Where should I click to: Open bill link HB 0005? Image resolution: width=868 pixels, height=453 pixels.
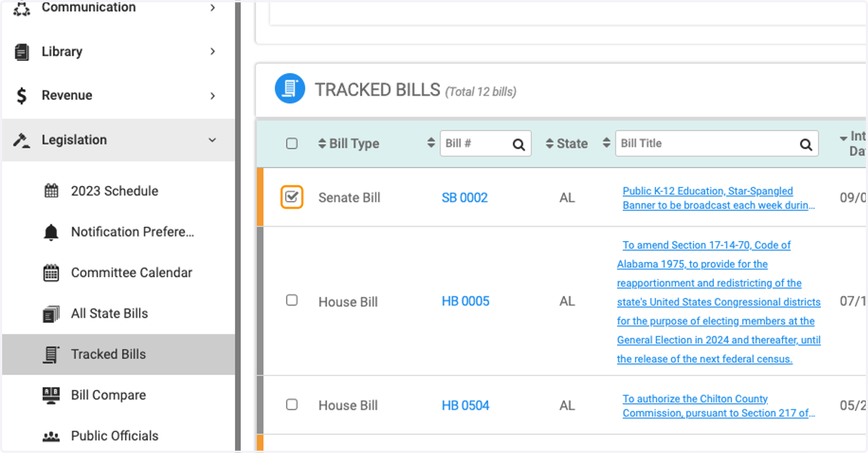pyautogui.click(x=465, y=301)
